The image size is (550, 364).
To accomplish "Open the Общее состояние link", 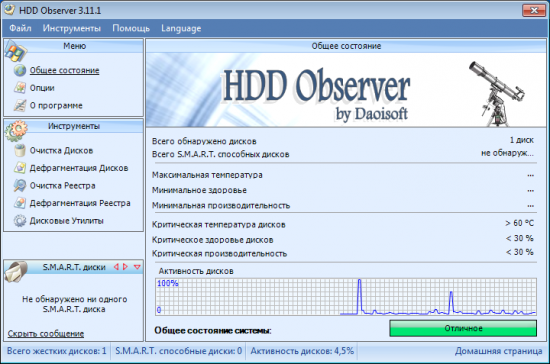I will tap(64, 70).
